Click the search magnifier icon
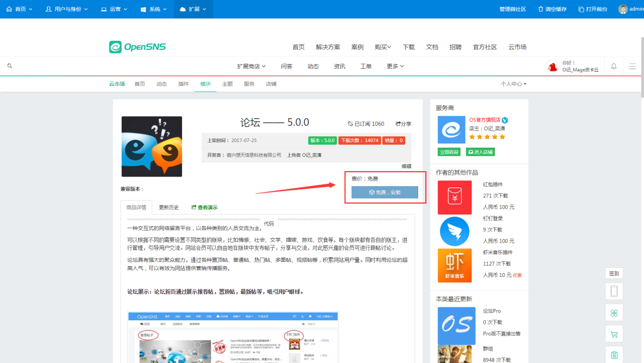The height and width of the screenshot is (363, 644). tap(10, 66)
